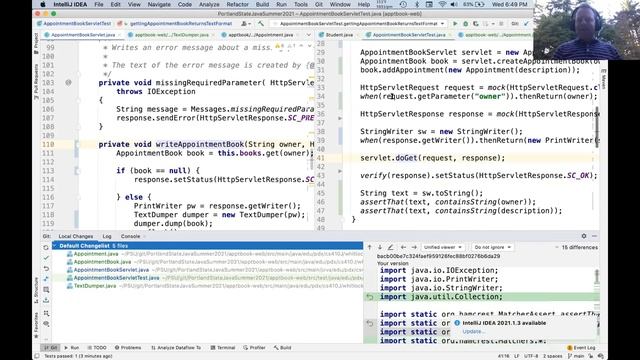Switch to Local Changes tab
Image resolution: width=640 pixels, height=360 pixels.
tap(76, 236)
